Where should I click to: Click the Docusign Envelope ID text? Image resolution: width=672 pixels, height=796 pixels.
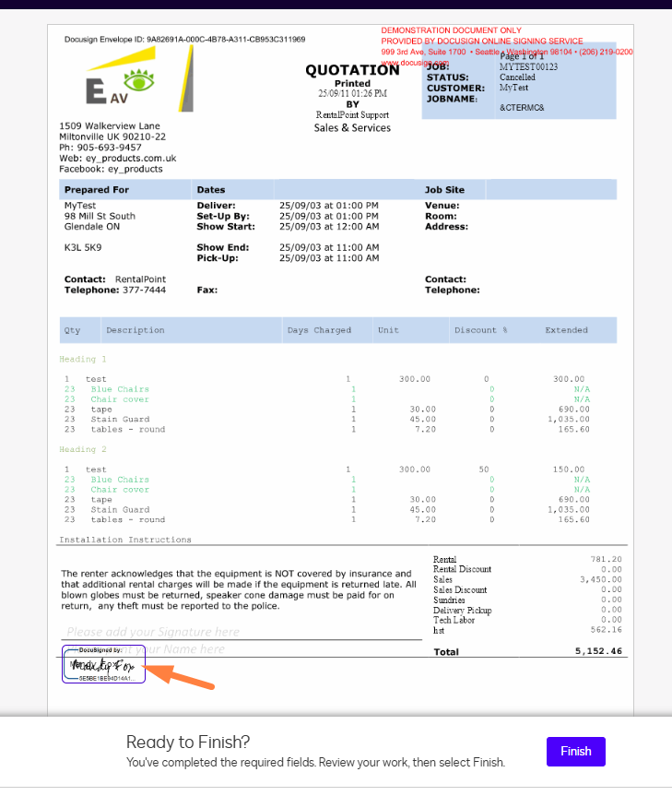184,39
